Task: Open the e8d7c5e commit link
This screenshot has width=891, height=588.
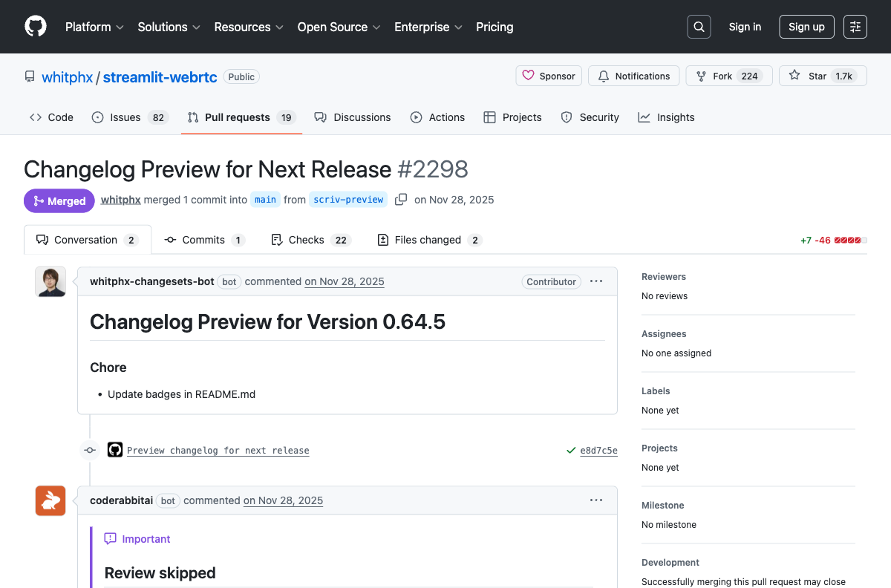Action: (598, 450)
